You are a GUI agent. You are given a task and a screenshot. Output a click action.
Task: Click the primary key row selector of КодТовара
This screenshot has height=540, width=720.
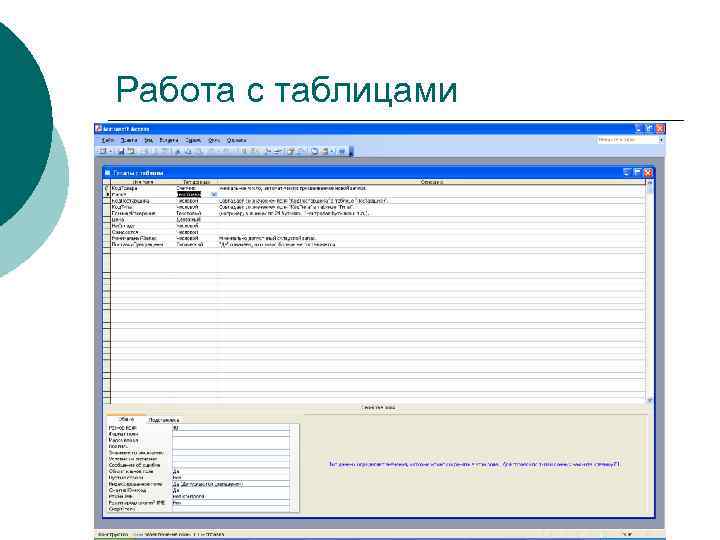point(107,188)
